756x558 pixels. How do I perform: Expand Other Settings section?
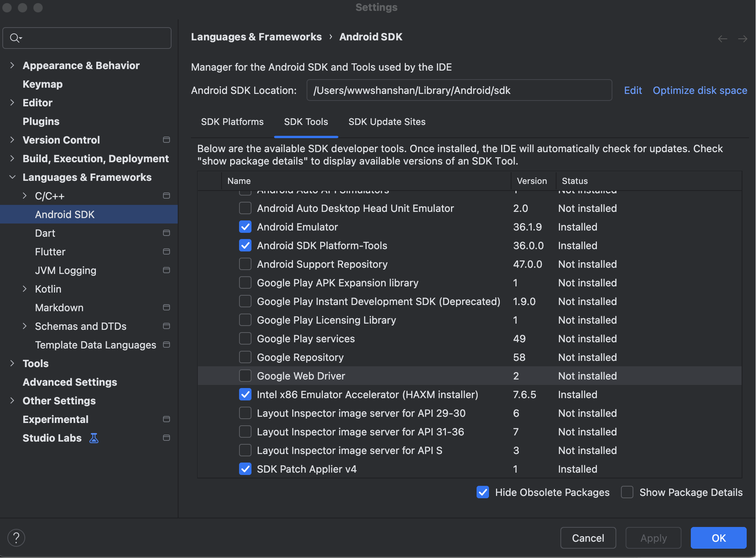[12, 400]
